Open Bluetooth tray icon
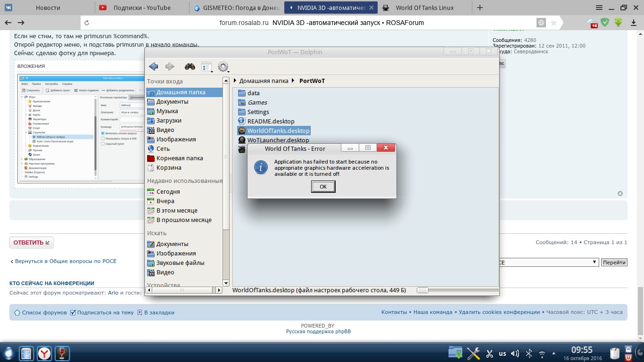Image resolution: width=644 pixels, height=362 pixels. 529,354
